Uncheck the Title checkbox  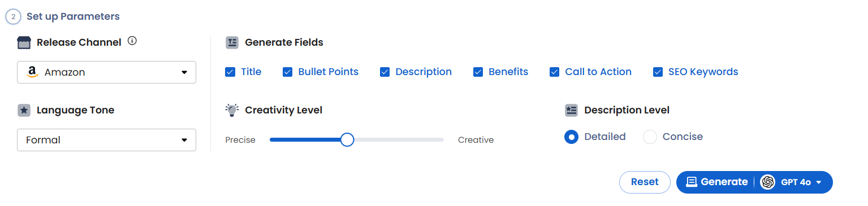(230, 72)
